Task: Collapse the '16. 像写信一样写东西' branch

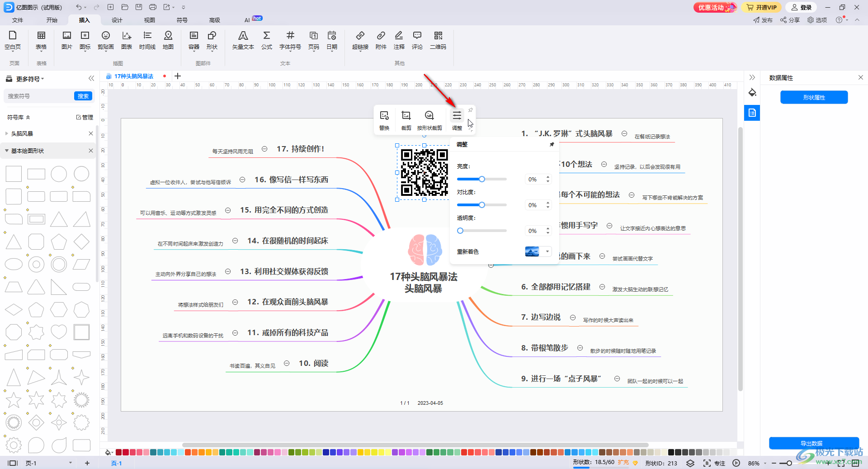Action: click(242, 180)
